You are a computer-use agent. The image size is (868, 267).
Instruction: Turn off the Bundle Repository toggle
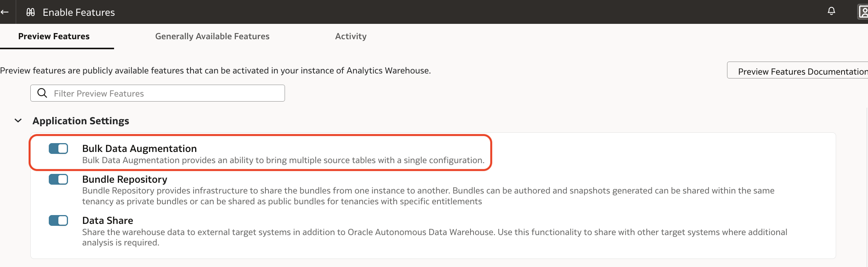[58, 179]
